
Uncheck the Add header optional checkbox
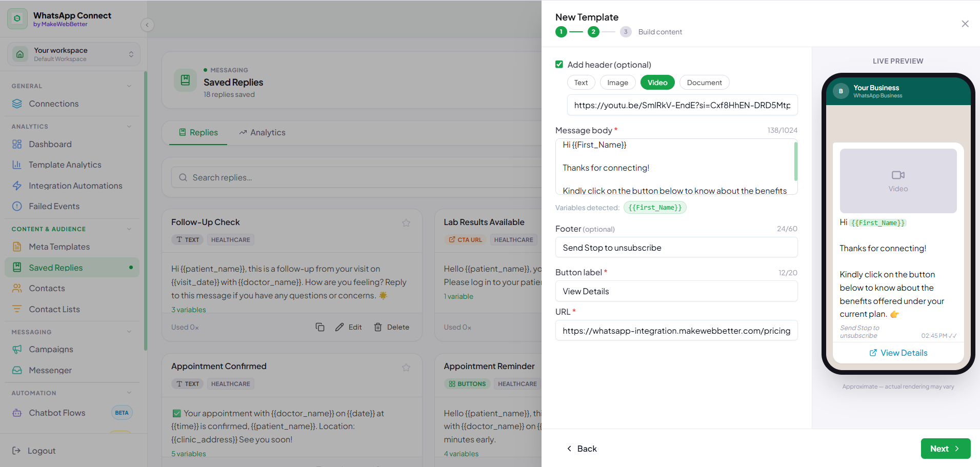click(x=559, y=65)
